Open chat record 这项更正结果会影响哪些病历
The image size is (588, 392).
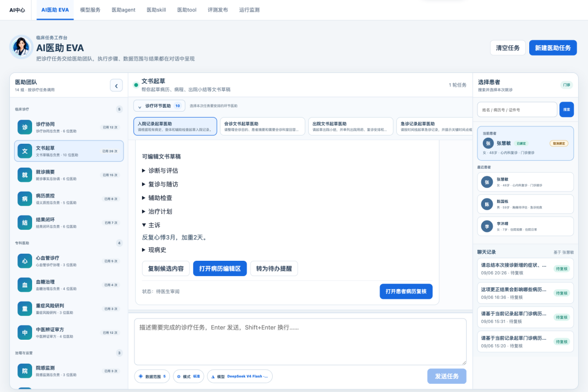525,293
